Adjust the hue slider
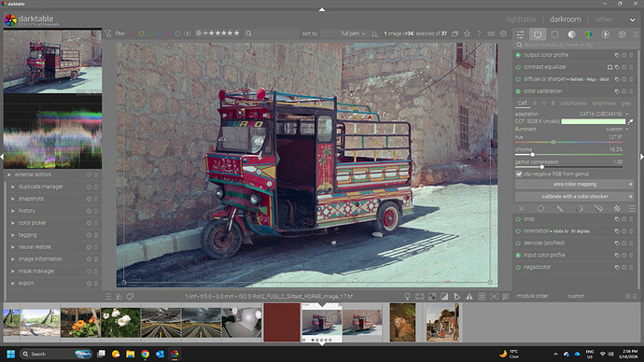 coord(568,142)
